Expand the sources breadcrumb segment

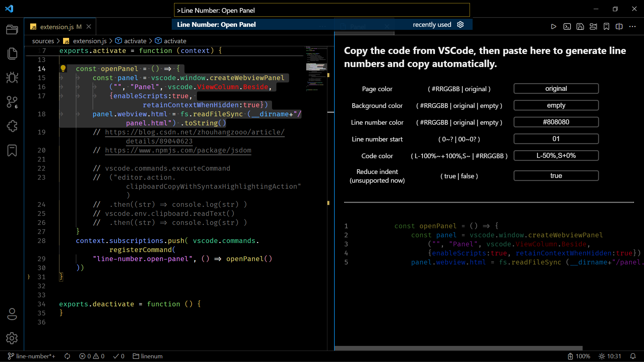43,41
